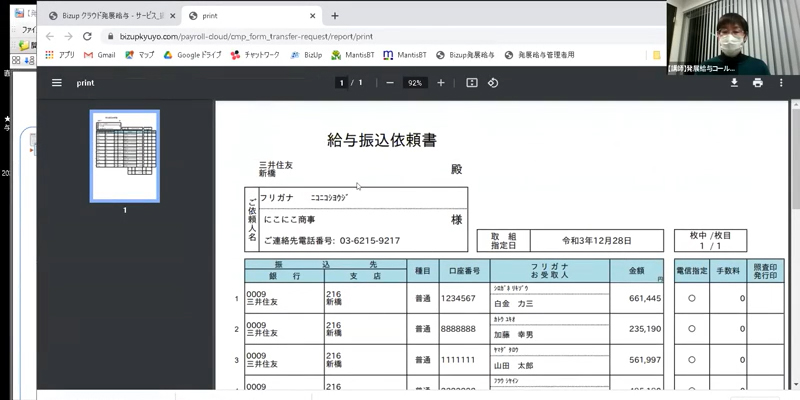
Task: Open the PDF viewer more actions menu
Action: pos(781,83)
